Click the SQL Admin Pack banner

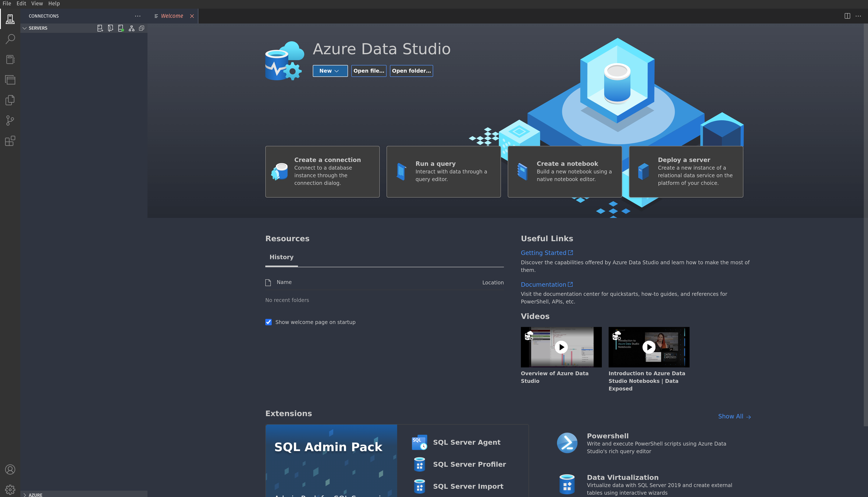pos(331,461)
